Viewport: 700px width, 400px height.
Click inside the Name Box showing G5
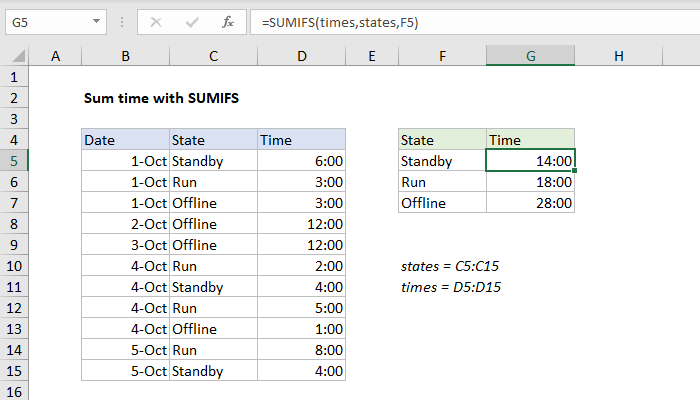click(x=45, y=20)
